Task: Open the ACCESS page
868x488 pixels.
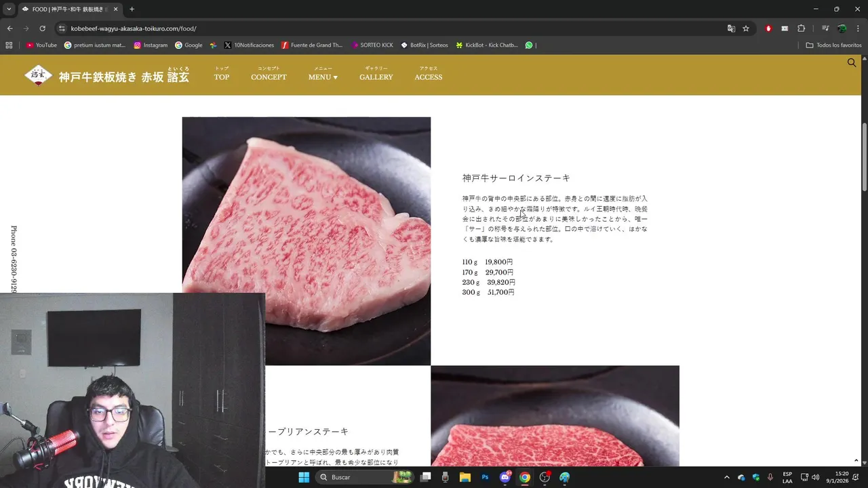Action: pos(429,75)
